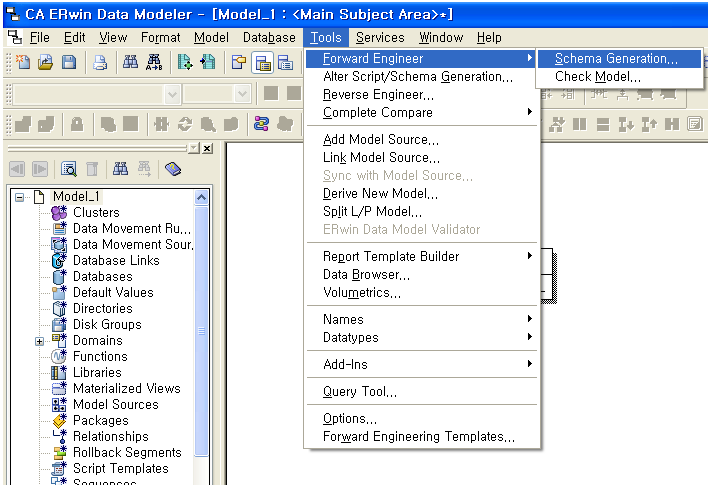The width and height of the screenshot is (710, 488).
Task: Click the grayed refresh arrows icon
Action: [185, 124]
